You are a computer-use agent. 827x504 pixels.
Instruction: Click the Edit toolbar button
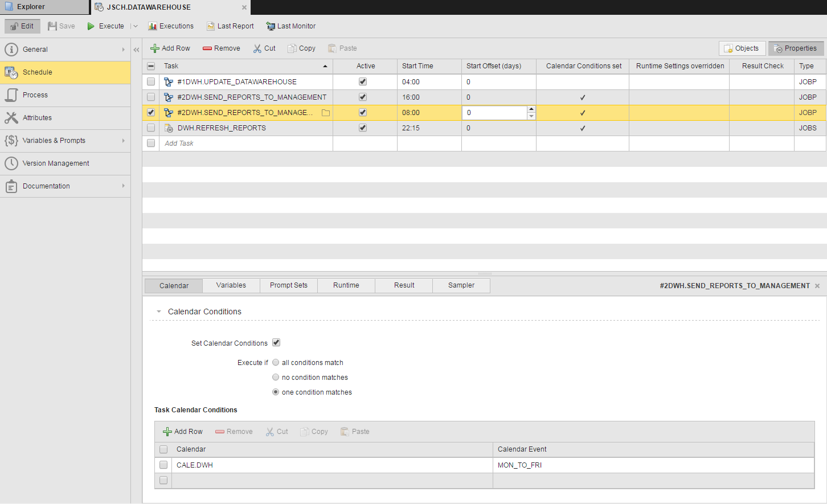coord(22,26)
